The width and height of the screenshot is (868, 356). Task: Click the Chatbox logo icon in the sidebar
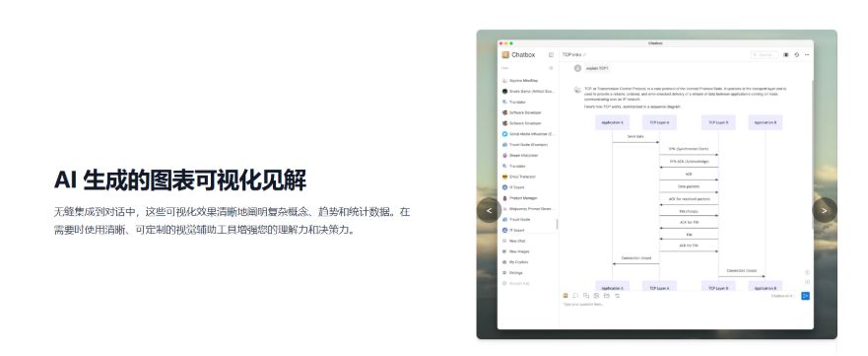(505, 55)
